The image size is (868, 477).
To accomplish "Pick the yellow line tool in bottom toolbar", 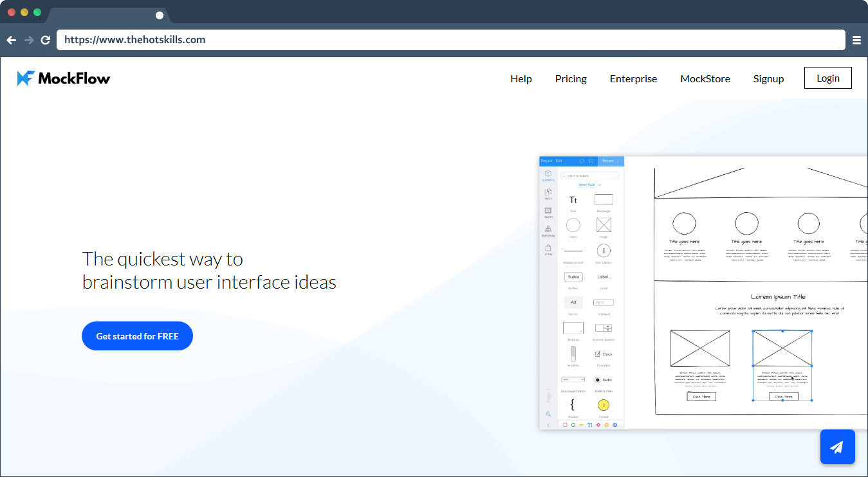I will click(x=582, y=425).
